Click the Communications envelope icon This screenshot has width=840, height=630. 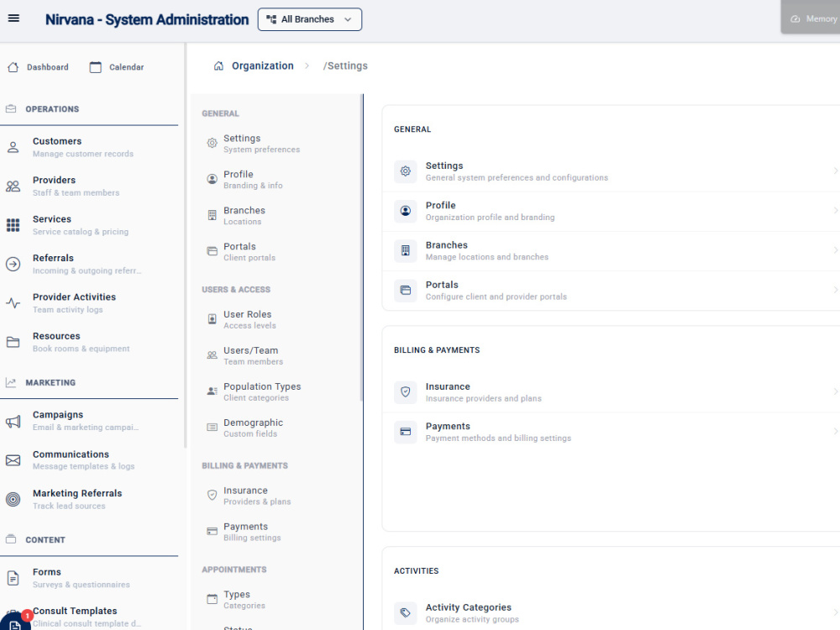coord(13,460)
